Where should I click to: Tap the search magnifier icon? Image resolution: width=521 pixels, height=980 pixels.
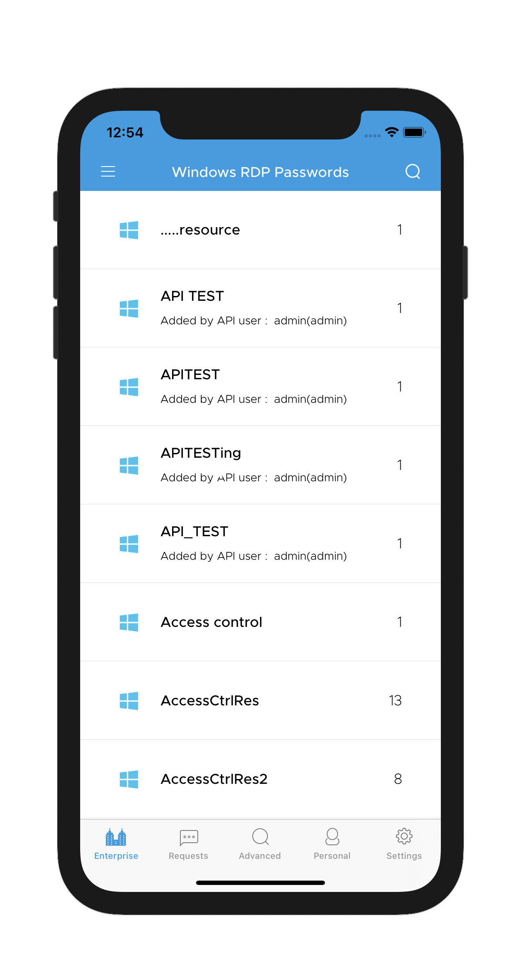413,171
